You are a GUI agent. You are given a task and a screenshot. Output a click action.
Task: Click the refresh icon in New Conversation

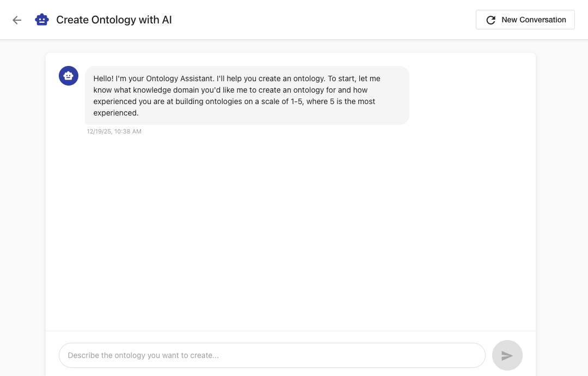click(x=491, y=20)
